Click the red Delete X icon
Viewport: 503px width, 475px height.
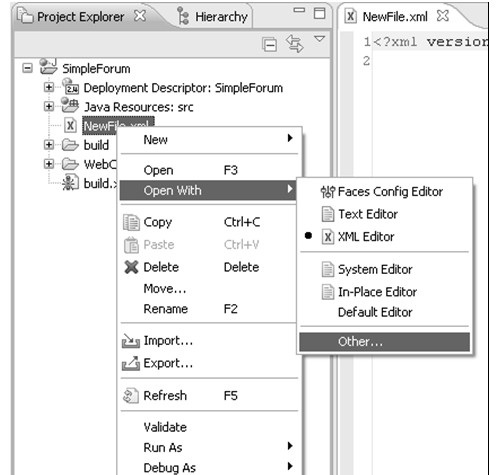[x=131, y=267]
